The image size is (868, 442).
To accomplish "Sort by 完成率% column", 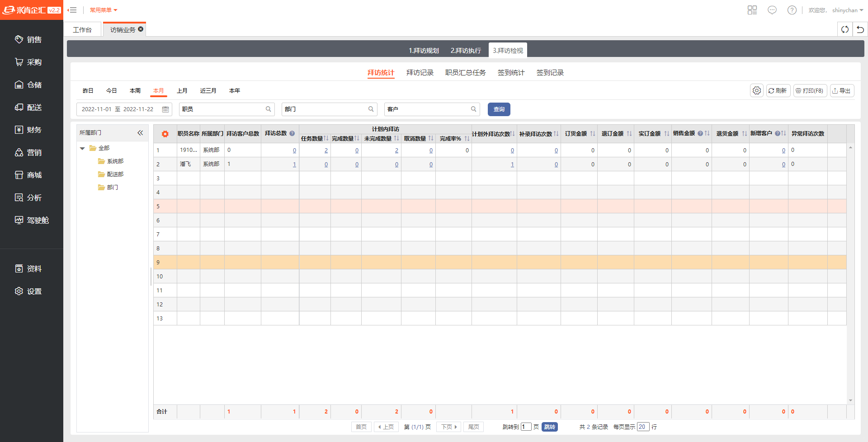I will (x=467, y=138).
